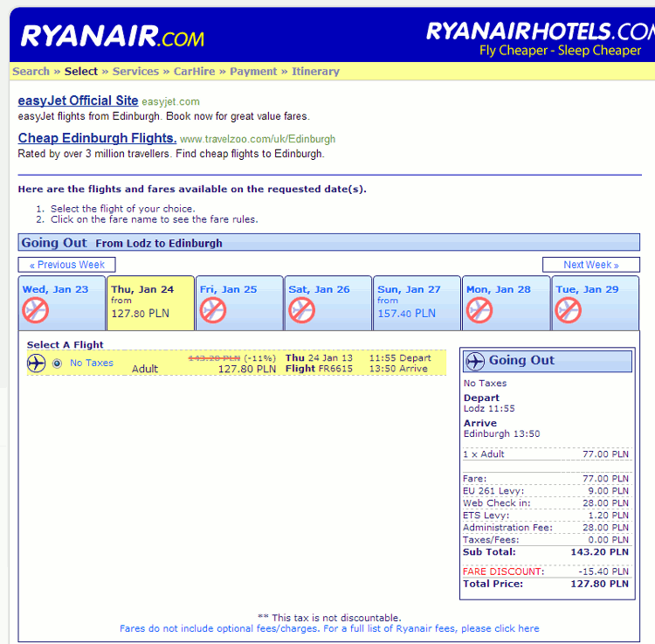Click the struck-through 143.20 PLN price
The width and height of the screenshot is (655, 644).
(214, 358)
